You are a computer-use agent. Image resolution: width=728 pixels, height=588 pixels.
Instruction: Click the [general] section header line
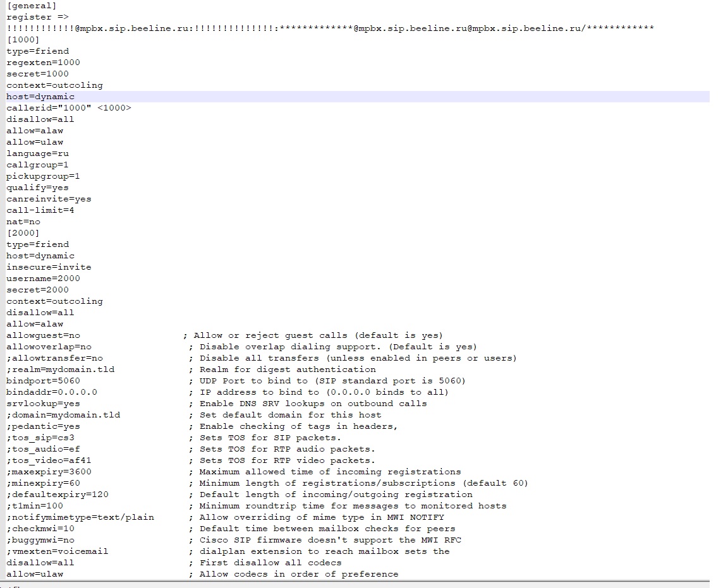point(32,6)
